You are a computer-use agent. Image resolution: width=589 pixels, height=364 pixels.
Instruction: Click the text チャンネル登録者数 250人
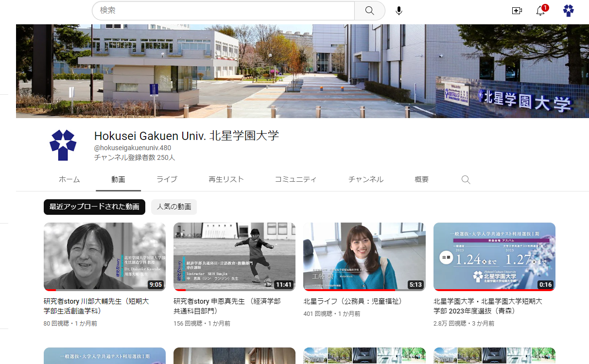click(x=134, y=157)
